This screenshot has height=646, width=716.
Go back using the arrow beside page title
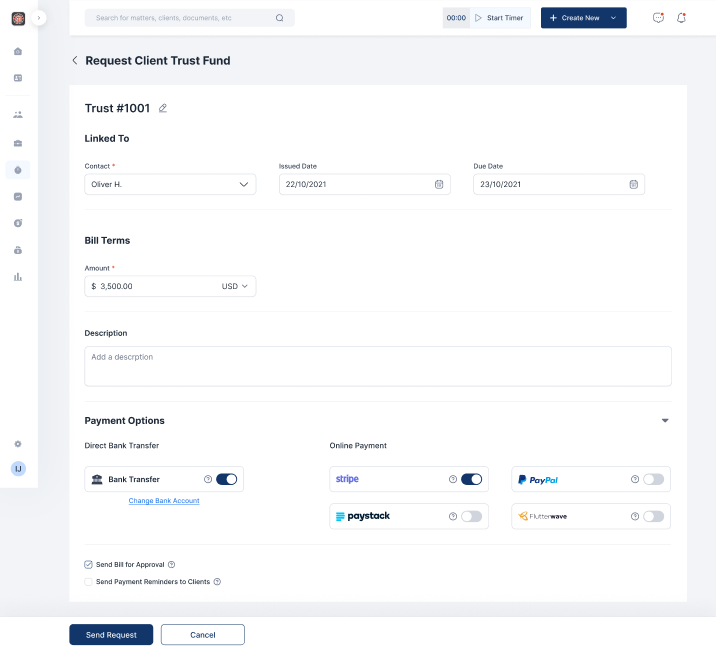click(x=75, y=61)
